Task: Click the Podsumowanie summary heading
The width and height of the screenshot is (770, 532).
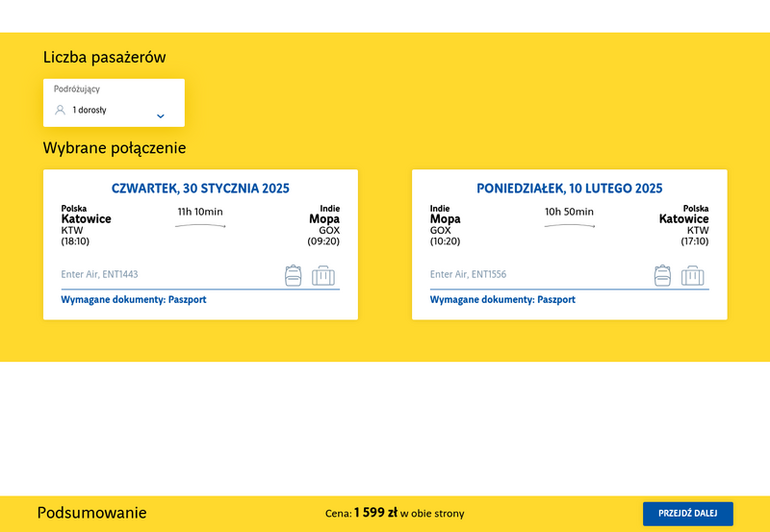Action: point(91,513)
